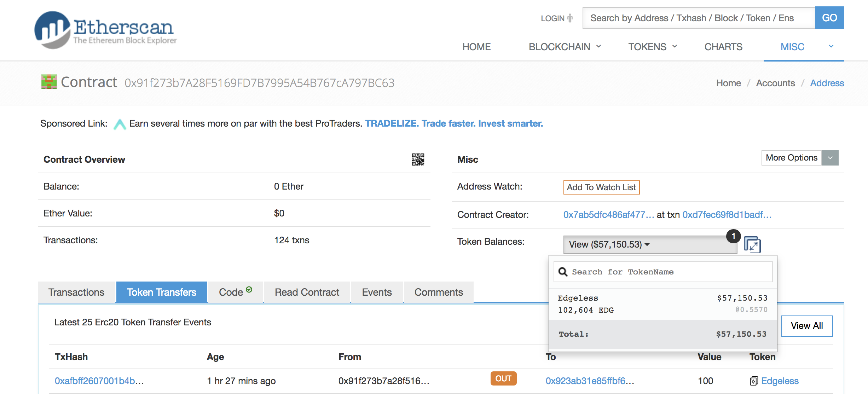Open the BLOCKCHAIN dropdown menu

(565, 47)
